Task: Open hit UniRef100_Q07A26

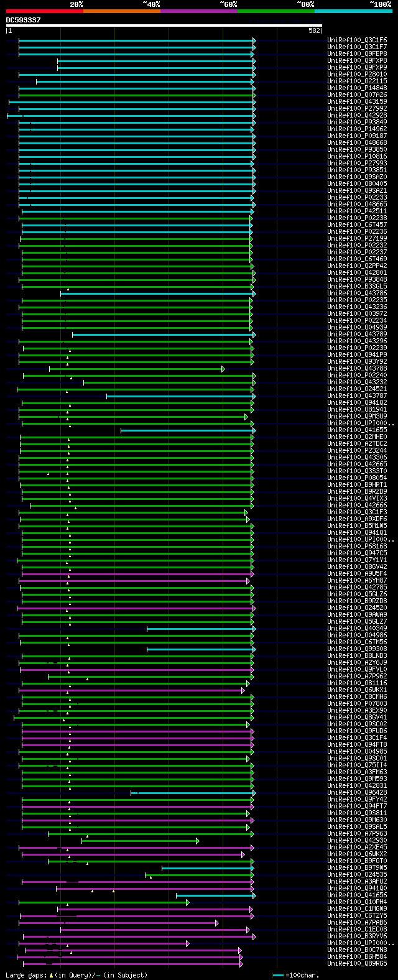Action: click(357, 95)
